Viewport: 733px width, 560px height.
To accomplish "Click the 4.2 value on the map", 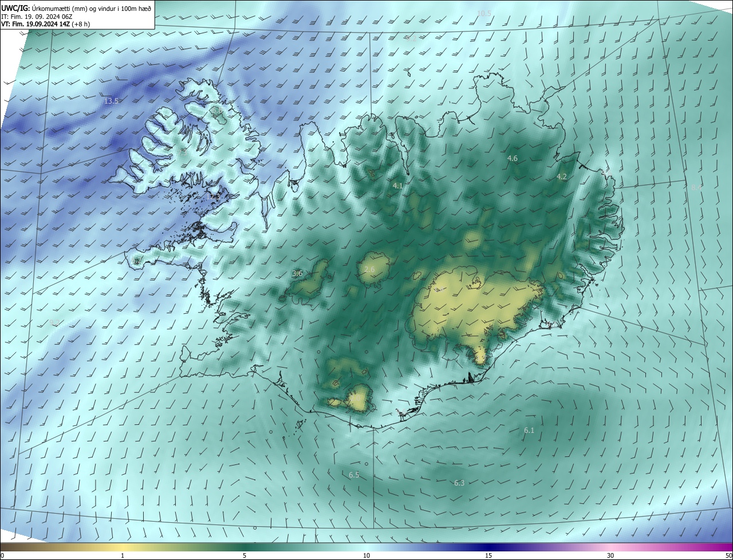I will [562, 177].
